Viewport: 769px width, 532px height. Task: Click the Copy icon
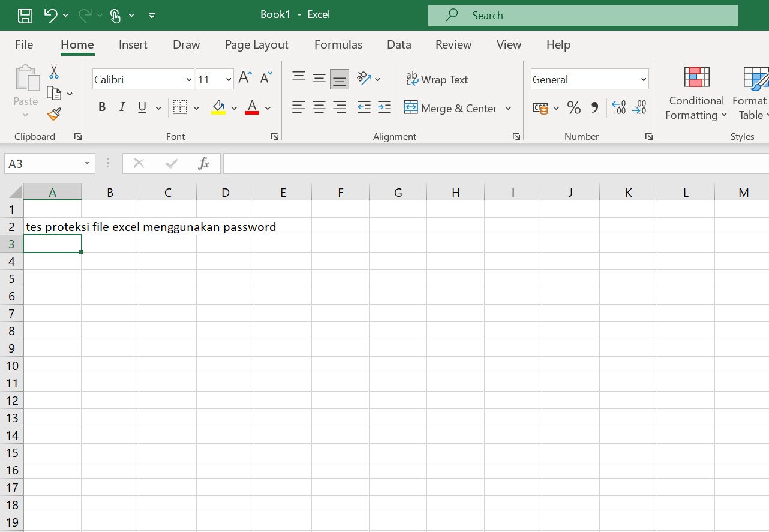pyautogui.click(x=54, y=94)
